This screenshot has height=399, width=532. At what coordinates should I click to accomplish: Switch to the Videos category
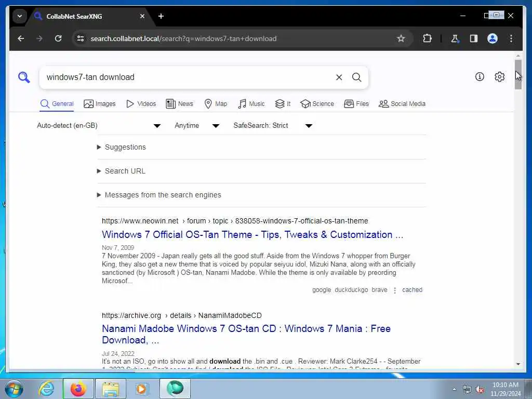(141, 104)
